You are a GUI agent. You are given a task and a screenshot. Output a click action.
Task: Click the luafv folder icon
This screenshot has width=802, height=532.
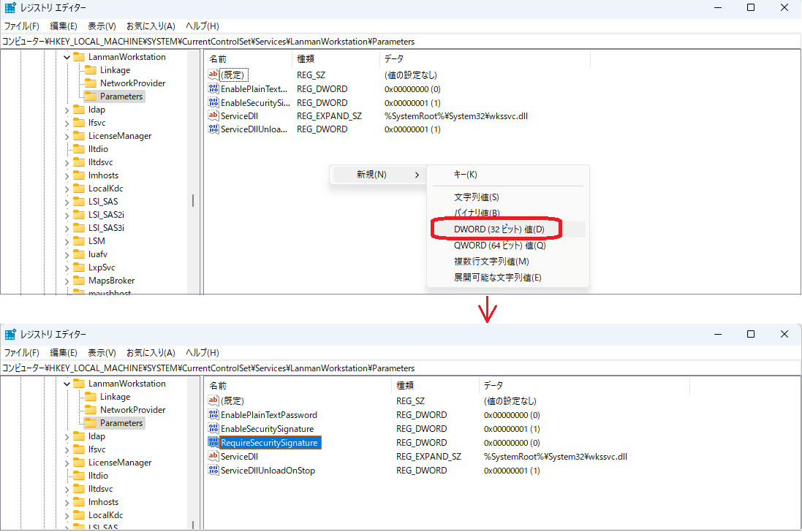coord(79,254)
